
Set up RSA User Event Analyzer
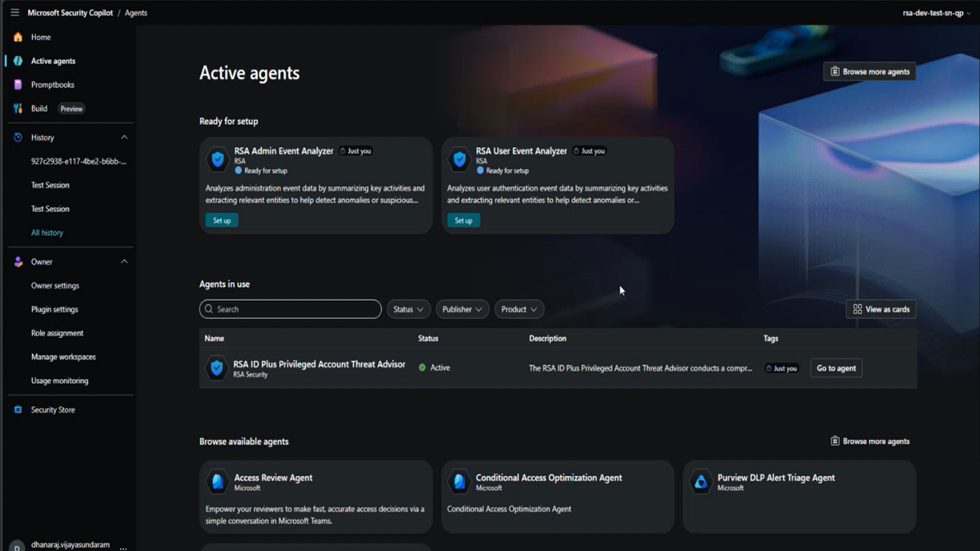[463, 220]
